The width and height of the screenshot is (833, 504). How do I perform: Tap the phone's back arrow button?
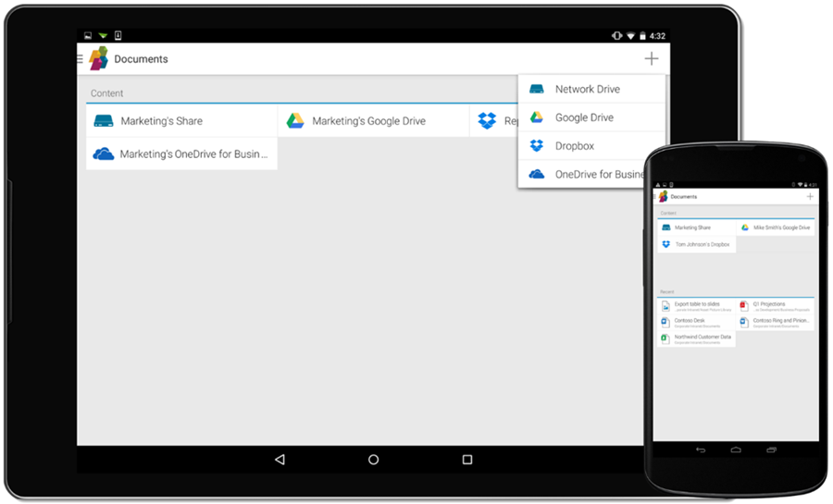point(701,450)
